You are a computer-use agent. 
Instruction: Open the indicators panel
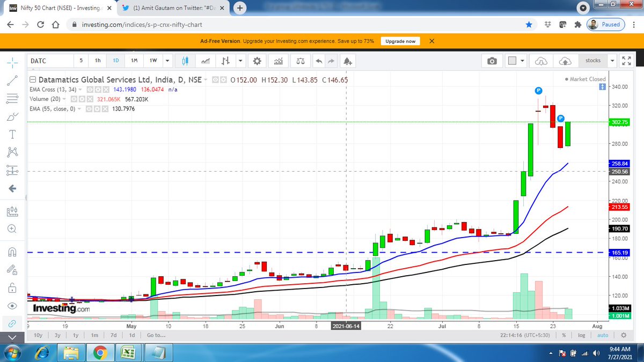pyautogui.click(x=279, y=61)
